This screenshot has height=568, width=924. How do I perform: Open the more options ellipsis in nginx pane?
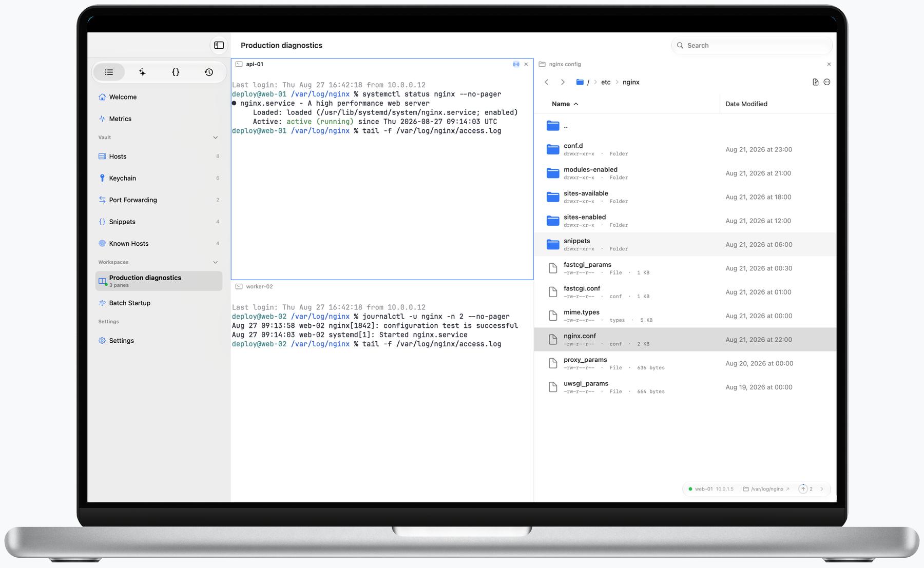coord(827,82)
